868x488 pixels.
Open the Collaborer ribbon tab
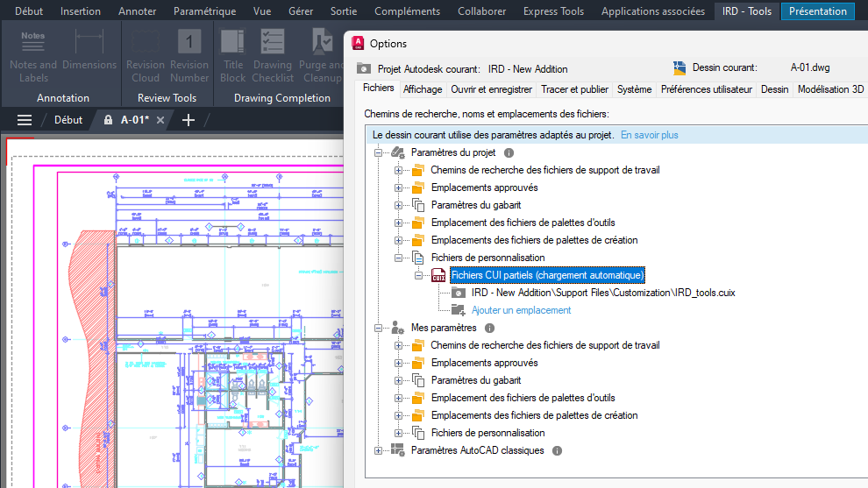(481, 11)
